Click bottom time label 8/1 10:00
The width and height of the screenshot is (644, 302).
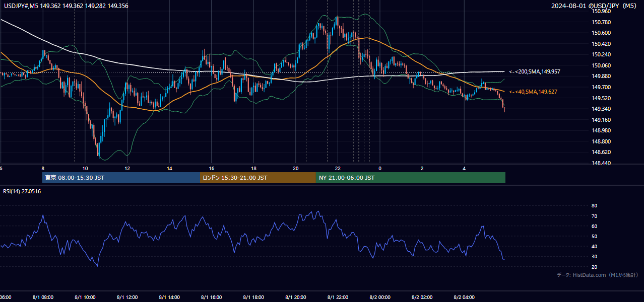coord(85,297)
